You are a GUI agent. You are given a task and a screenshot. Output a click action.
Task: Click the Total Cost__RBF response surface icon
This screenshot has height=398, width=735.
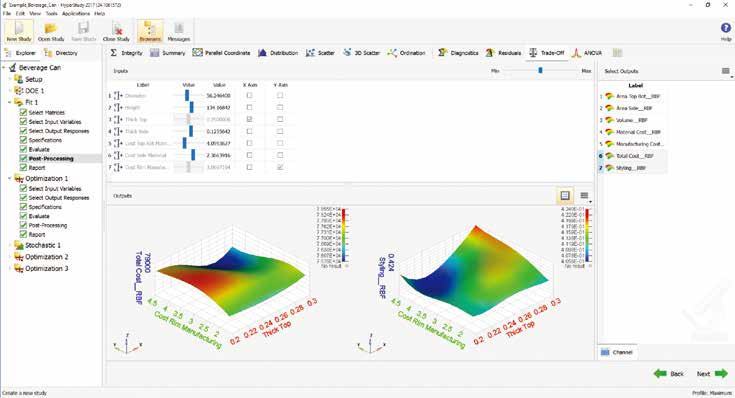point(609,156)
